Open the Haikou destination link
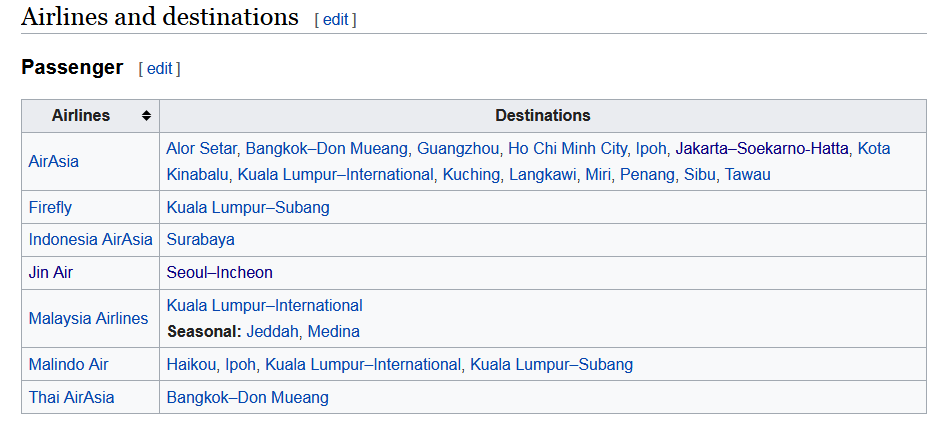The width and height of the screenshot is (942, 432). (x=191, y=365)
